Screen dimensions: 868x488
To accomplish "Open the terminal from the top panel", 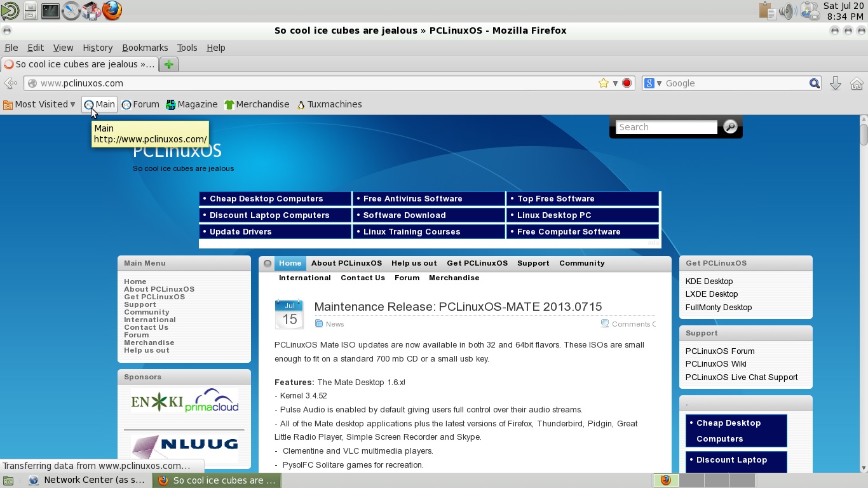I will click(50, 10).
